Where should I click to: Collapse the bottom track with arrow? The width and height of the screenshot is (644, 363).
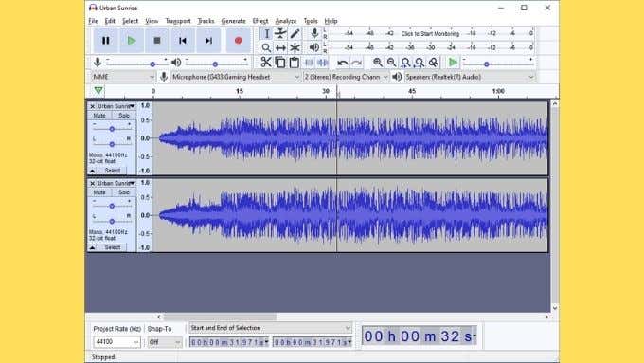coord(93,247)
